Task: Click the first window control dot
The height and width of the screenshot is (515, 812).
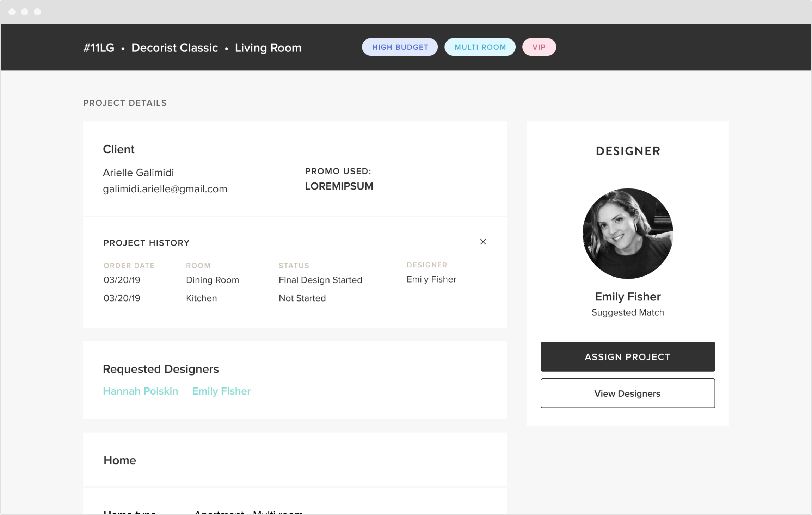Action: point(12,12)
